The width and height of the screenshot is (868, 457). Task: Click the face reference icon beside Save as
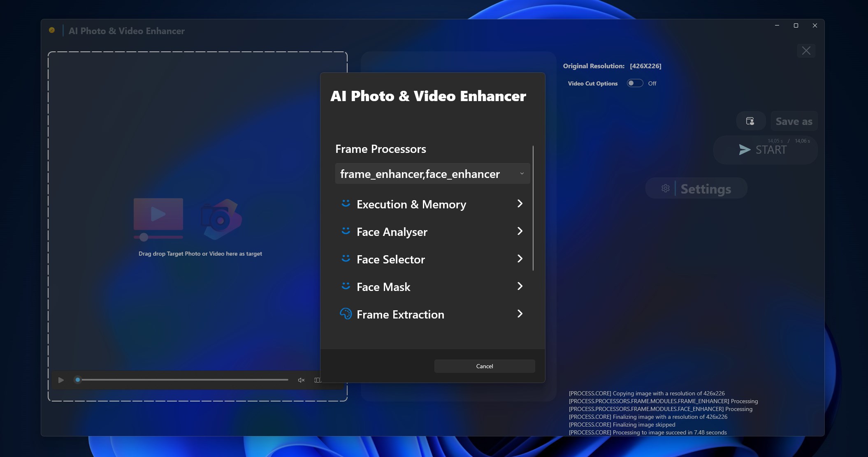coord(750,121)
